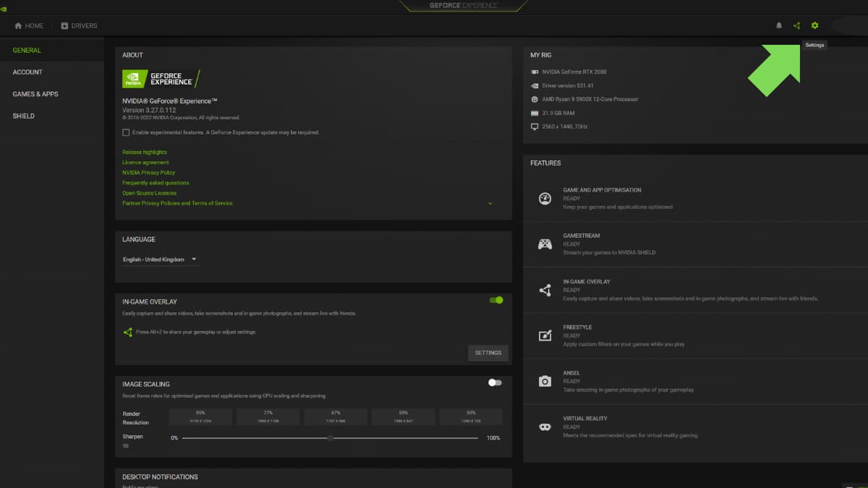Open the Language dropdown
Image resolution: width=868 pixels, height=488 pixels.
click(161, 259)
